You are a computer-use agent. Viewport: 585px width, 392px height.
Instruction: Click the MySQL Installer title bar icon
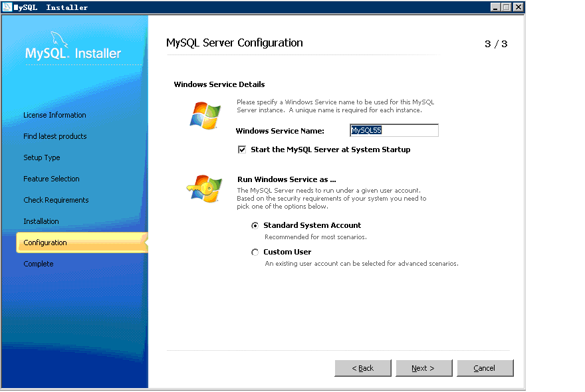7,7
